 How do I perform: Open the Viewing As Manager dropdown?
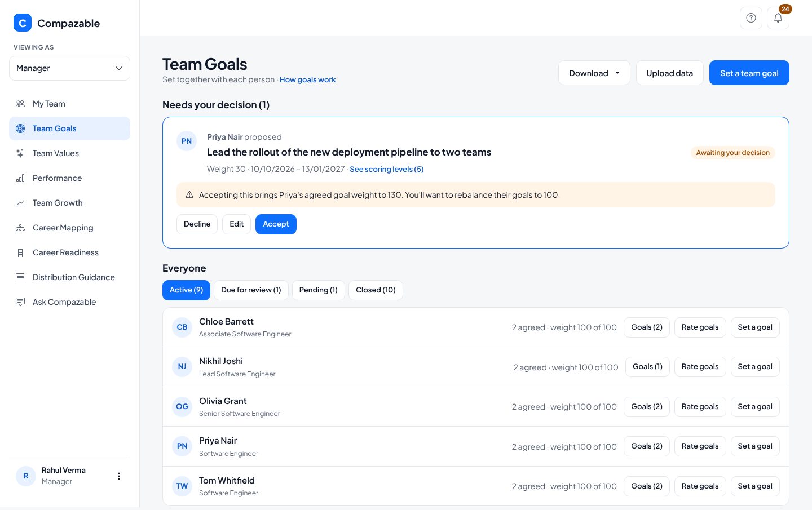click(x=69, y=68)
